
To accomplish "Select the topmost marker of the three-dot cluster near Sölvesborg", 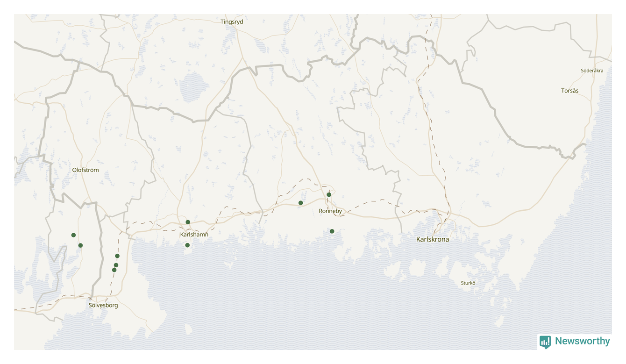I will [117, 256].
